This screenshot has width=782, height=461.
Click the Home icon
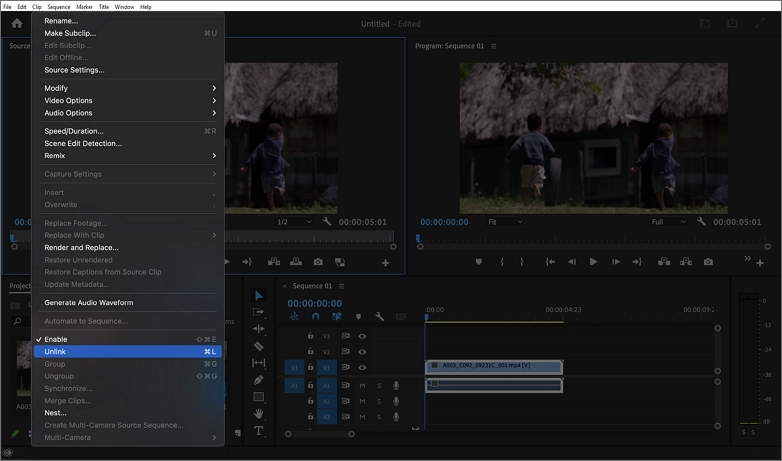17,23
